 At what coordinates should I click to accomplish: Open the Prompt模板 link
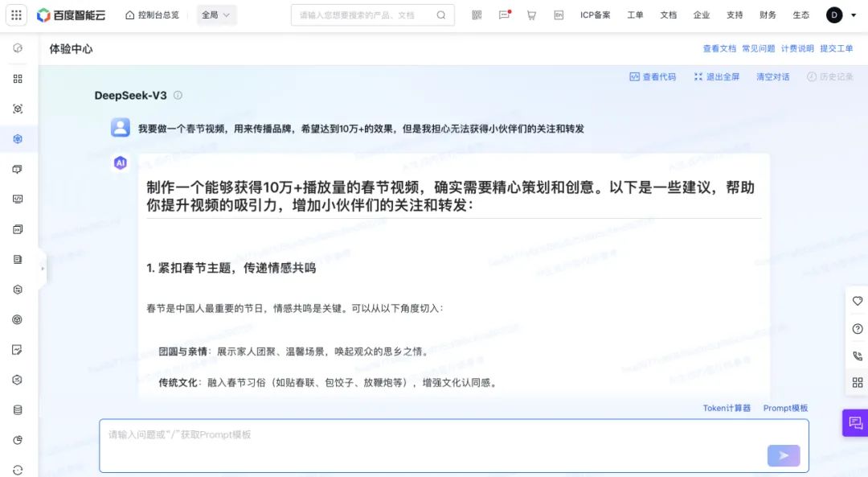point(785,409)
